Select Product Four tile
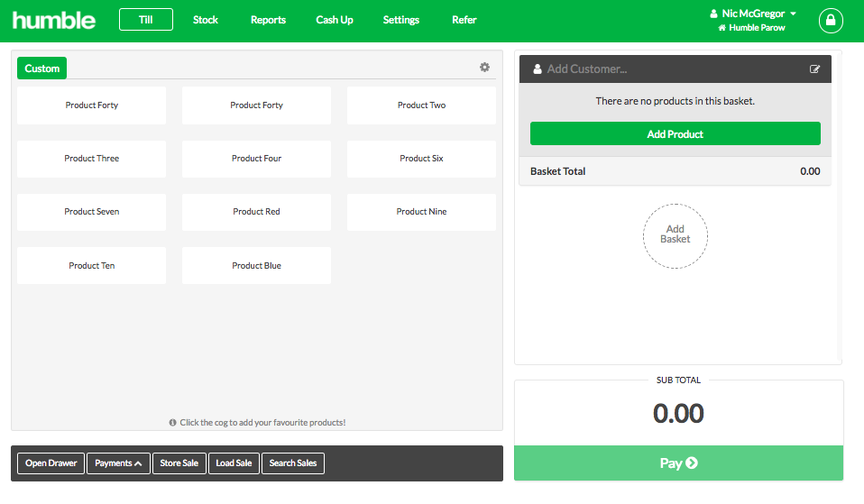This screenshot has height=504, width=864. (x=256, y=159)
